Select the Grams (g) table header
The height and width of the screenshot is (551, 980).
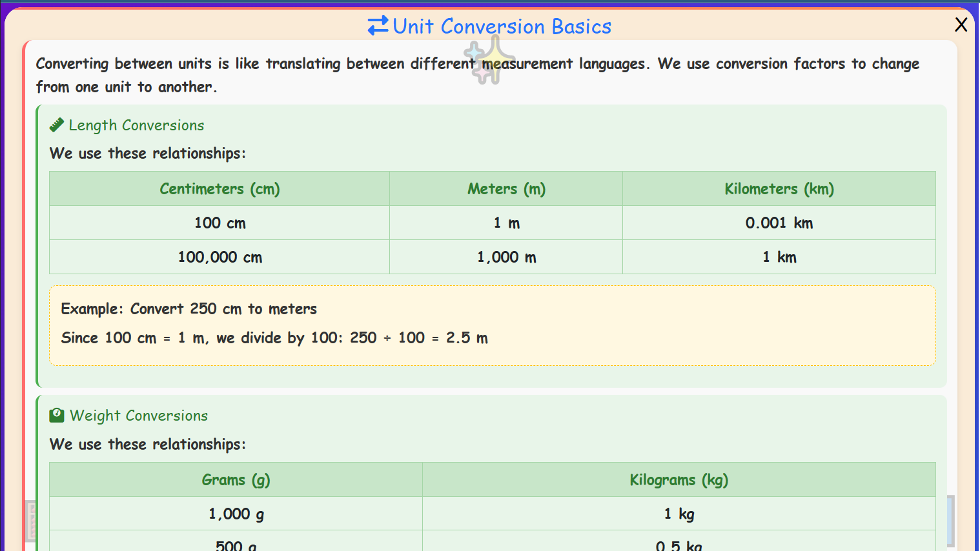click(236, 479)
